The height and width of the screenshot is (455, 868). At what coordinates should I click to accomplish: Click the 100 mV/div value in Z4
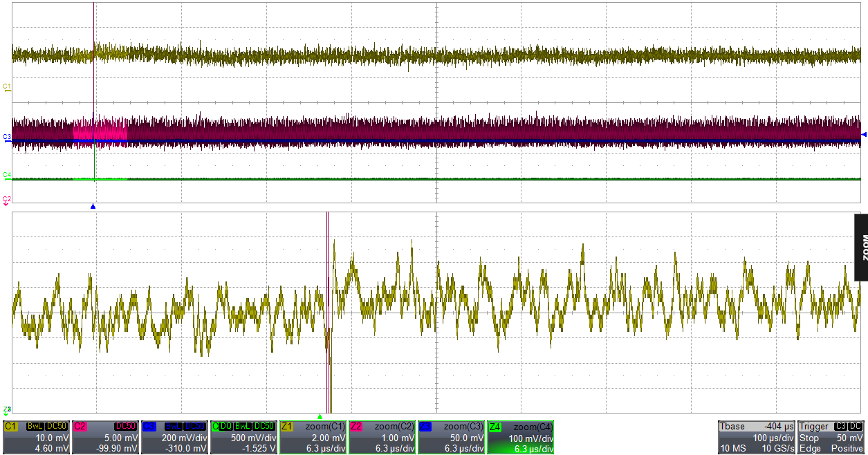tap(531, 438)
